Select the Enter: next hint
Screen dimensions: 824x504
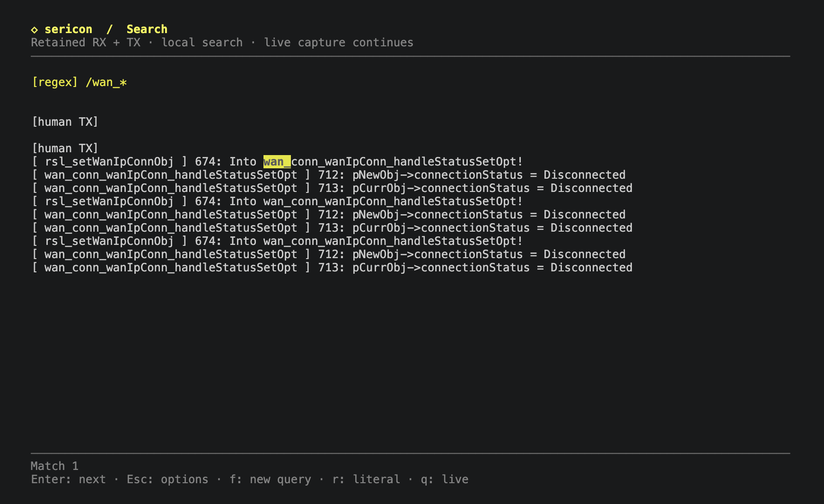pos(69,479)
